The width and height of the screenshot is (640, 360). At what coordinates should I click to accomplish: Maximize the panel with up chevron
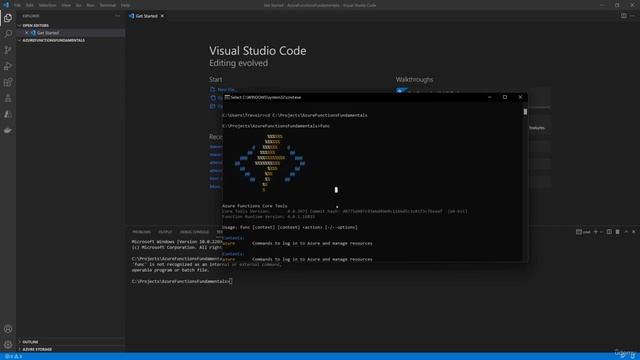pos(626,232)
